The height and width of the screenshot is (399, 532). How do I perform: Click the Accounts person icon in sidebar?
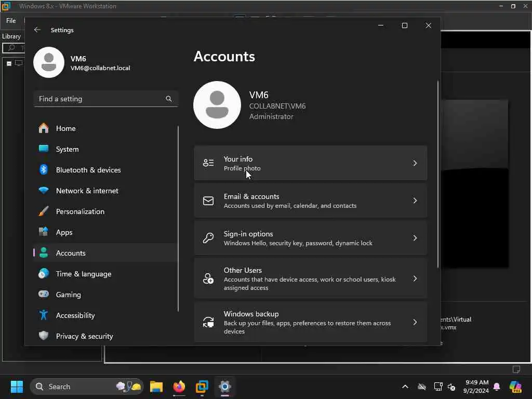(44, 253)
